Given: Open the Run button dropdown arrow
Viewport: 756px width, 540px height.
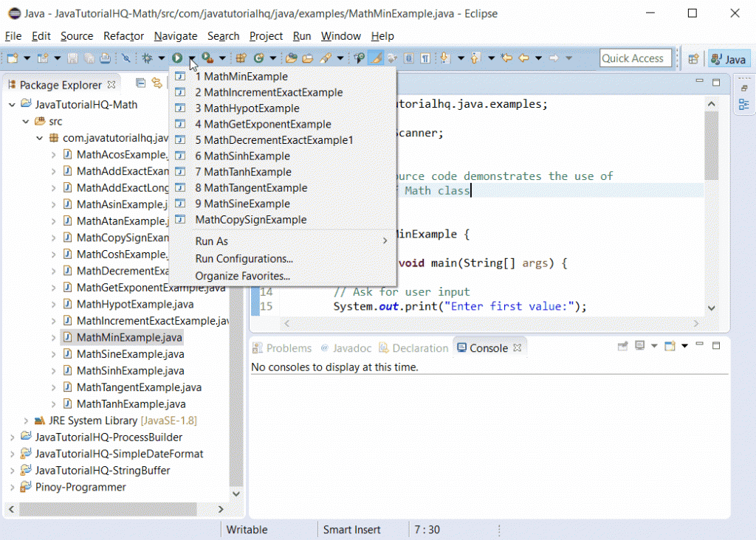Looking at the screenshot, I should (192, 58).
